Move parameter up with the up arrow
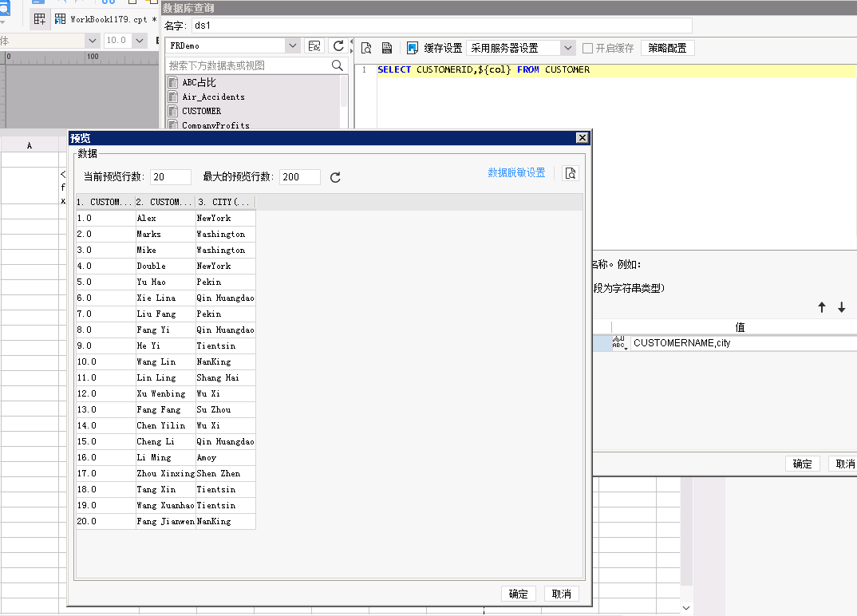 pyautogui.click(x=821, y=307)
